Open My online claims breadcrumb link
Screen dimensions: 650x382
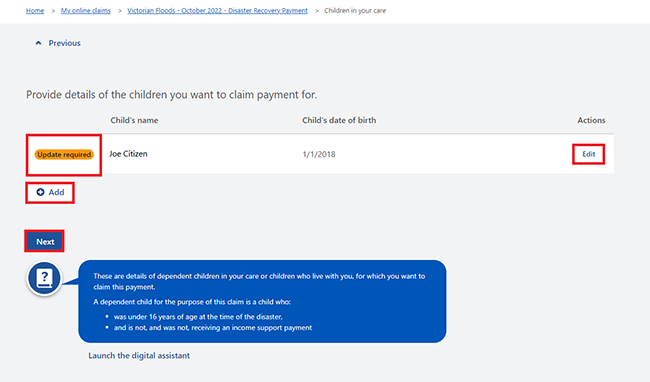coord(86,11)
